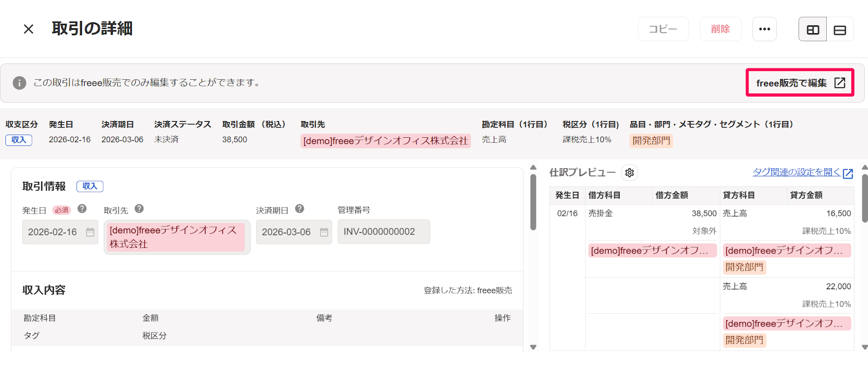Click the credit amount 16,500

coord(838,213)
